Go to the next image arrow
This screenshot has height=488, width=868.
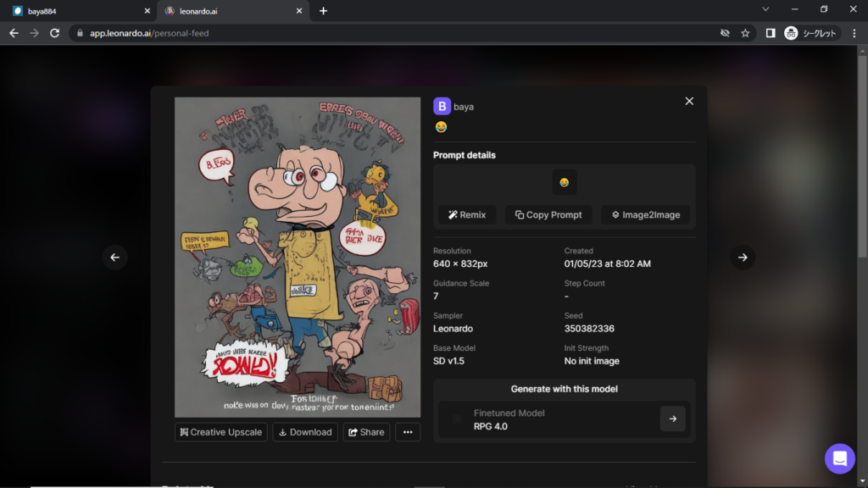[x=743, y=258]
